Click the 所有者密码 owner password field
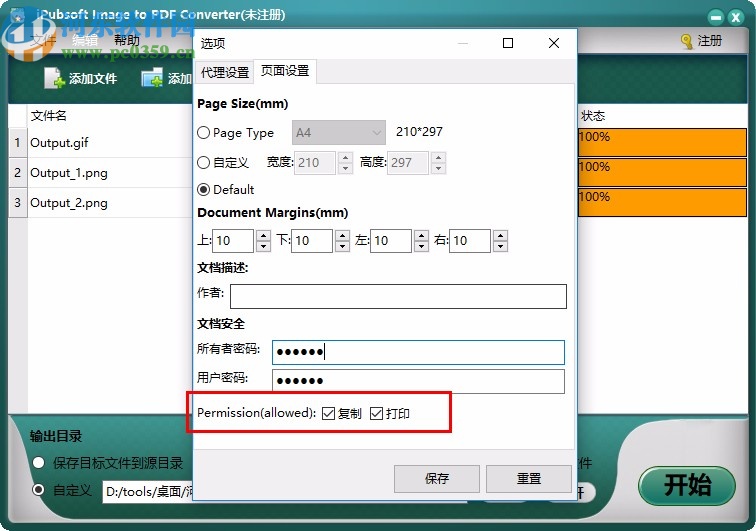The image size is (756, 531). pyautogui.click(x=418, y=352)
